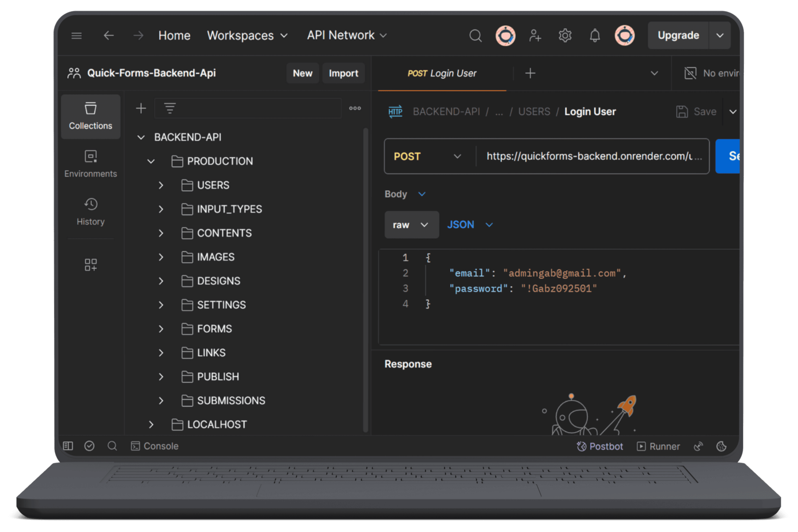Click the satellite proxy capture icon
Viewport: 798px width, 532px height.
click(x=698, y=447)
